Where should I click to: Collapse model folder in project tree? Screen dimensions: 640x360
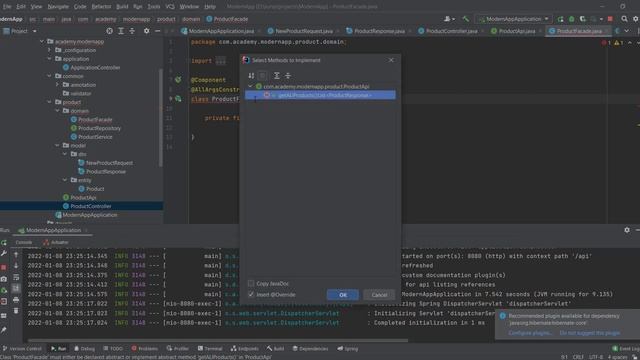point(57,145)
